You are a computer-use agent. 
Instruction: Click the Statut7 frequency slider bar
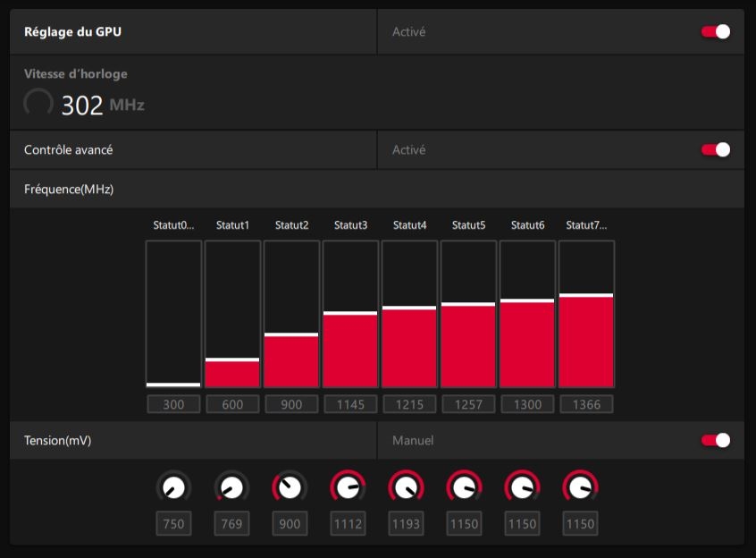point(586,314)
